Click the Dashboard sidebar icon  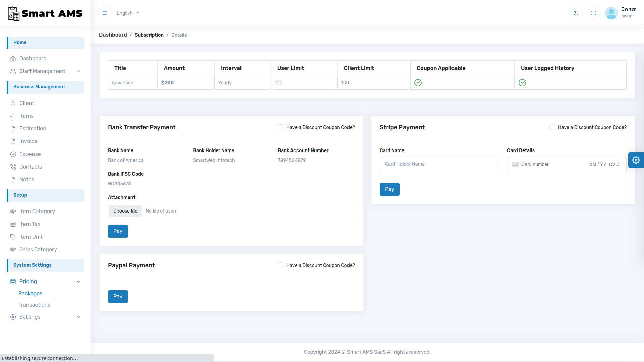tap(13, 58)
